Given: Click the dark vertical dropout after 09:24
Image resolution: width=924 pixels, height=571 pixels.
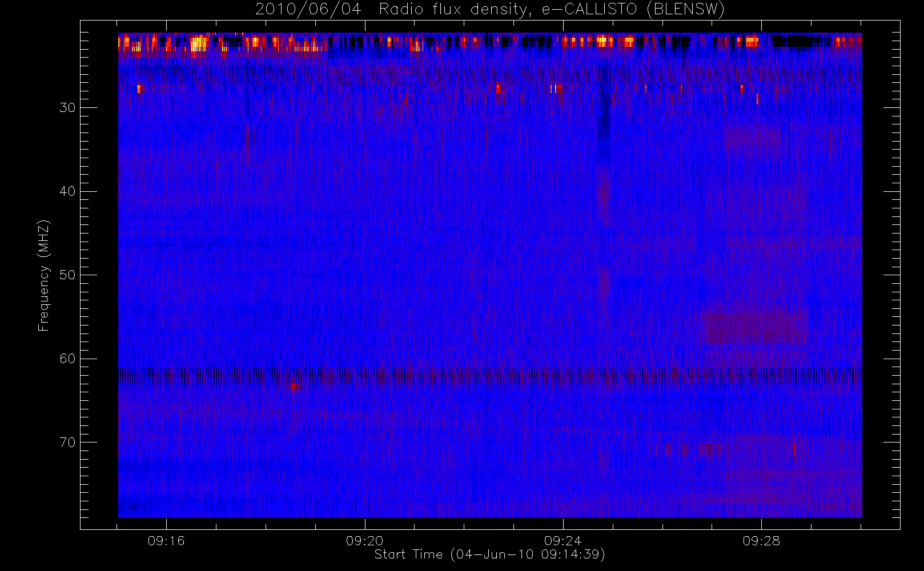Looking at the screenshot, I should (x=604, y=104).
